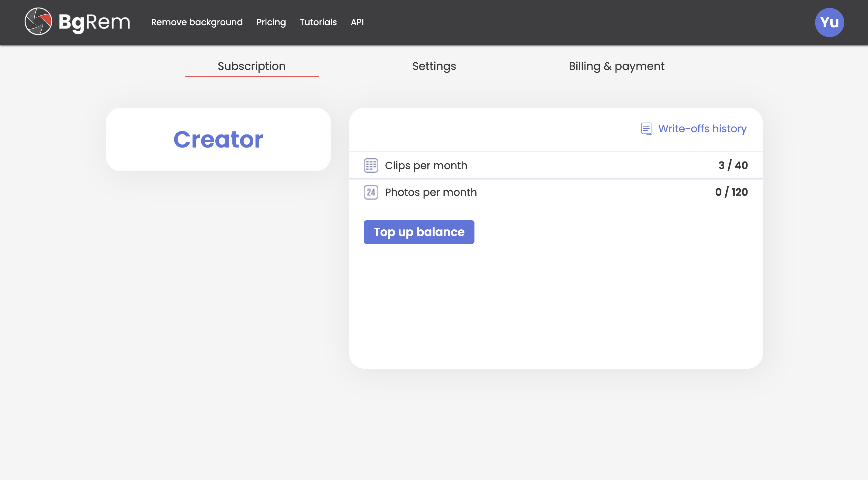Open the API menu item
Image resolution: width=868 pixels, height=480 pixels.
pos(357,22)
